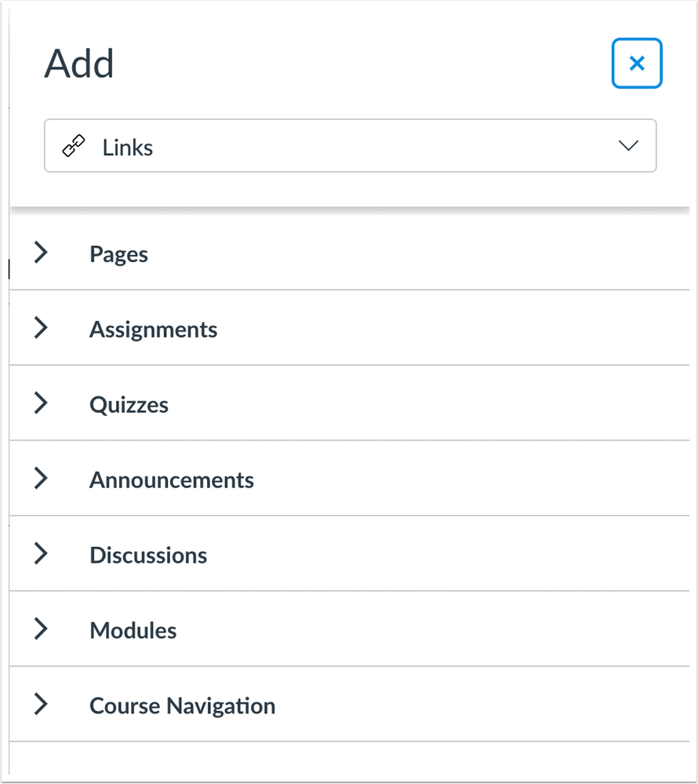Click empty area of Links selector box
698x784 pixels.
point(380,145)
